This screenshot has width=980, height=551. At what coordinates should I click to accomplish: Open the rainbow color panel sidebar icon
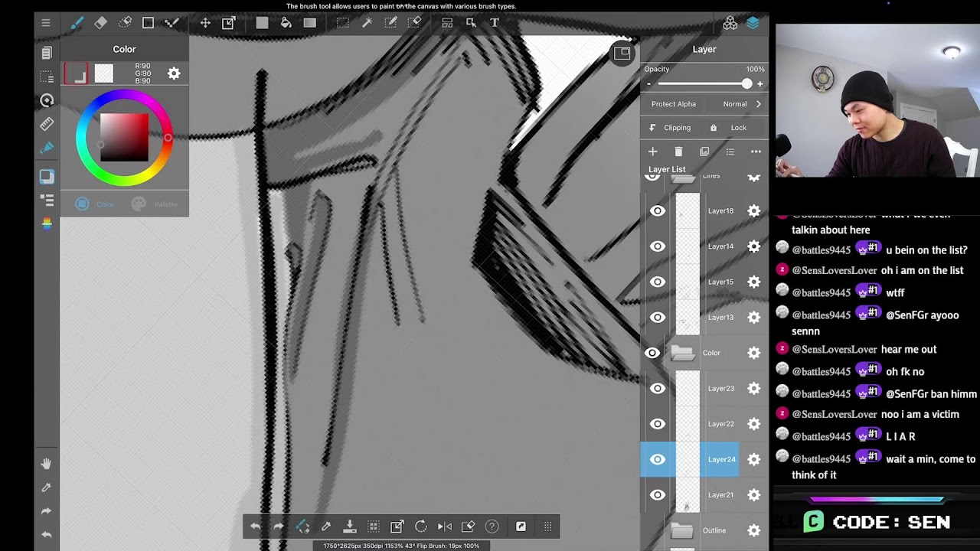tap(47, 223)
